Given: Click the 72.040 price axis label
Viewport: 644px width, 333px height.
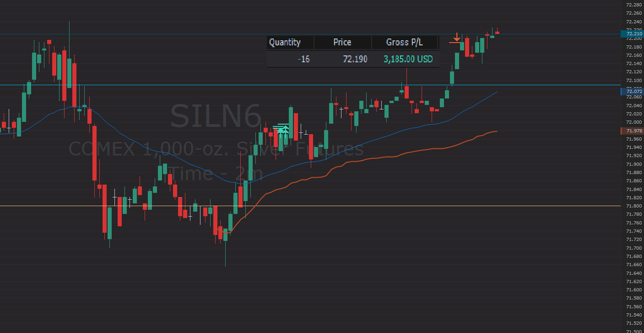Looking at the screenshot, I should [634, 105].
